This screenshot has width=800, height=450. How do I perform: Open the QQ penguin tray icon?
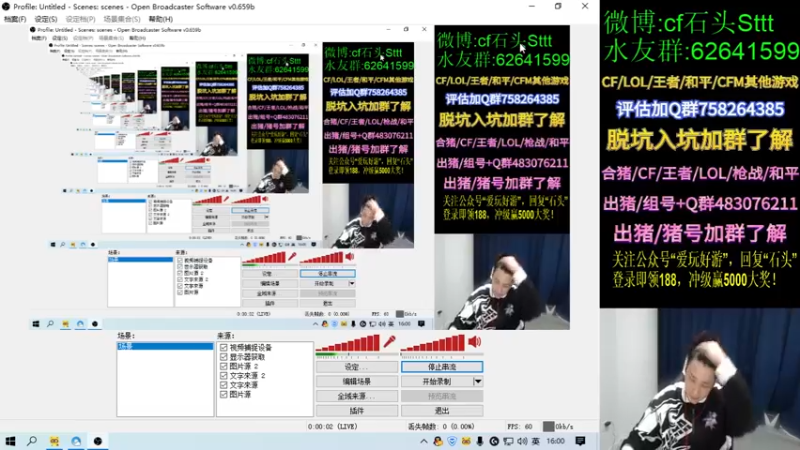click(x=438, y=441)
